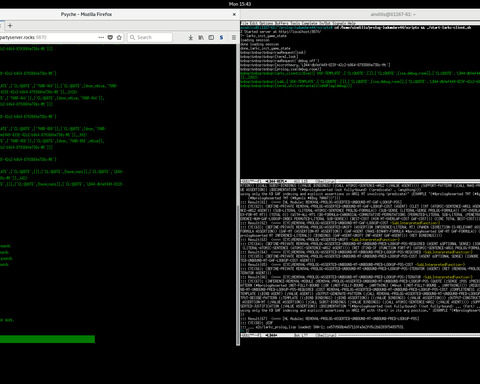This screenshot has width=480, height=384.
Task: Open a new Firefox tab with plus button
Action: click(10, 26)
